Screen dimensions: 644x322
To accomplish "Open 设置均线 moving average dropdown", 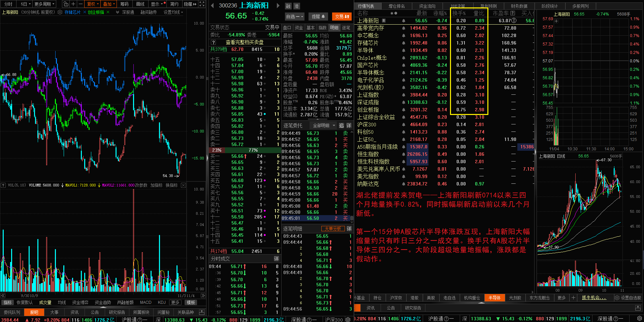I will [x=173, y=12].
